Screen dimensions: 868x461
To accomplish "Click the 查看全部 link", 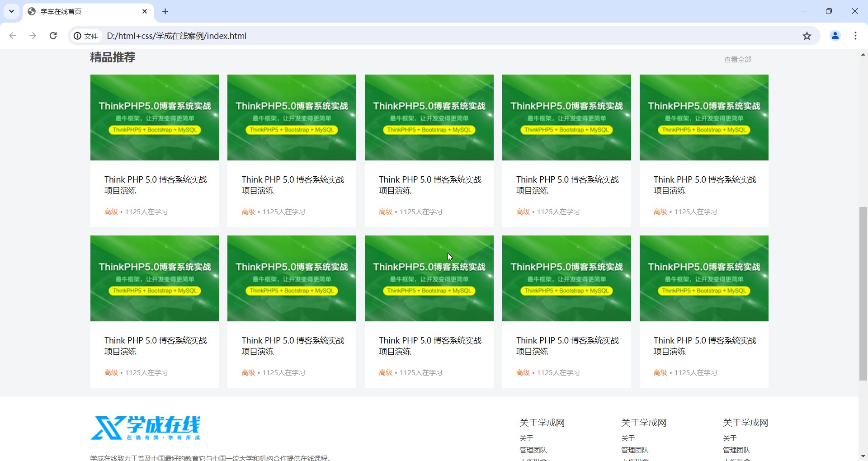I will pos(738,59).
